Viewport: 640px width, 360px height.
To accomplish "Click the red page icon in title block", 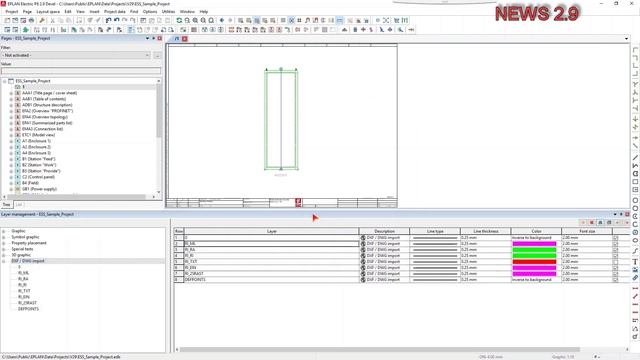I will coord(298,202).
